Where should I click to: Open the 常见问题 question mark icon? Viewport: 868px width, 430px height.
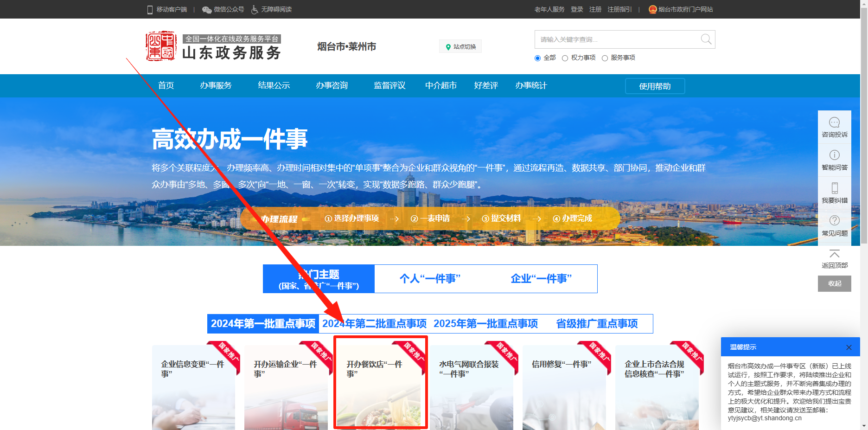click(834, 221)
